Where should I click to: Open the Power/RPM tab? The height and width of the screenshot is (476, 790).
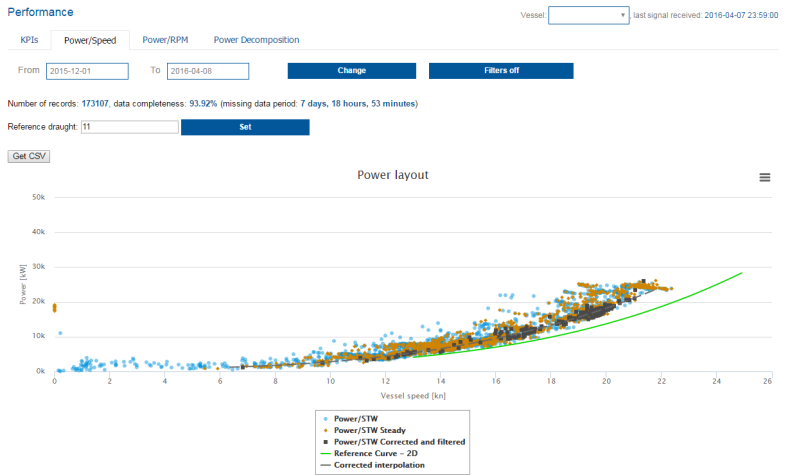pos(165,40)
